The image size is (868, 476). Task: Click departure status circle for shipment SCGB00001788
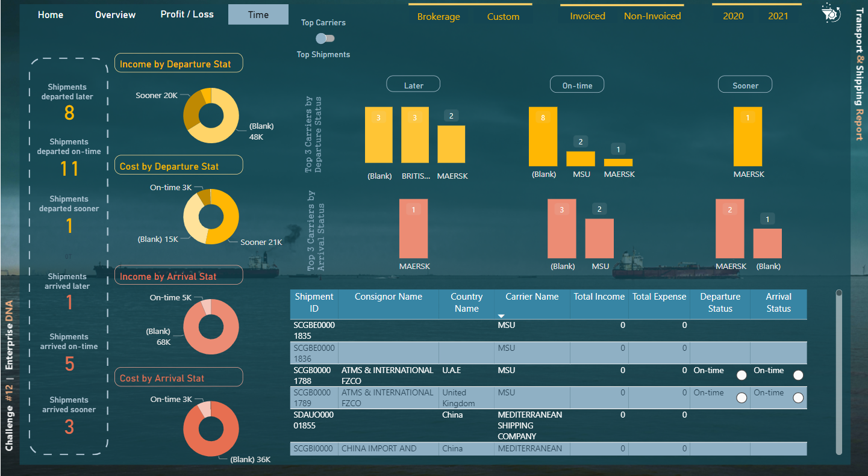click(x=742, y=375)
